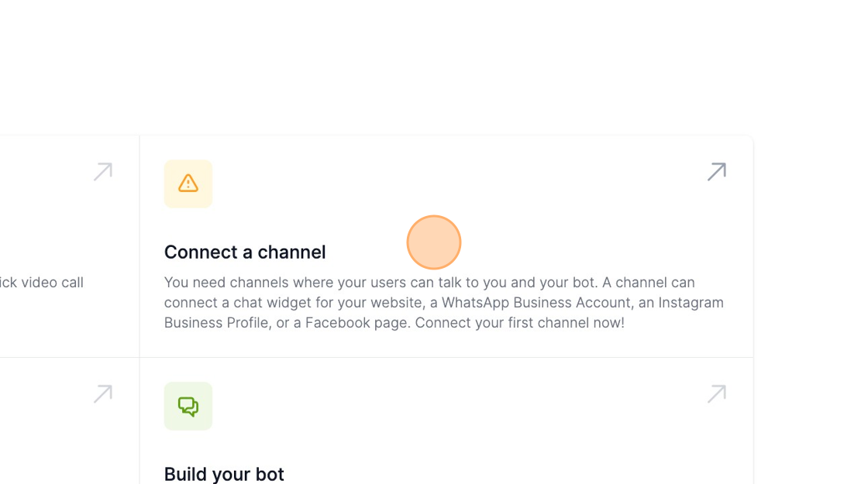The image size is (868, 484).
Task: Click the arrow icon on the video call card
Action: click(103, 171)
